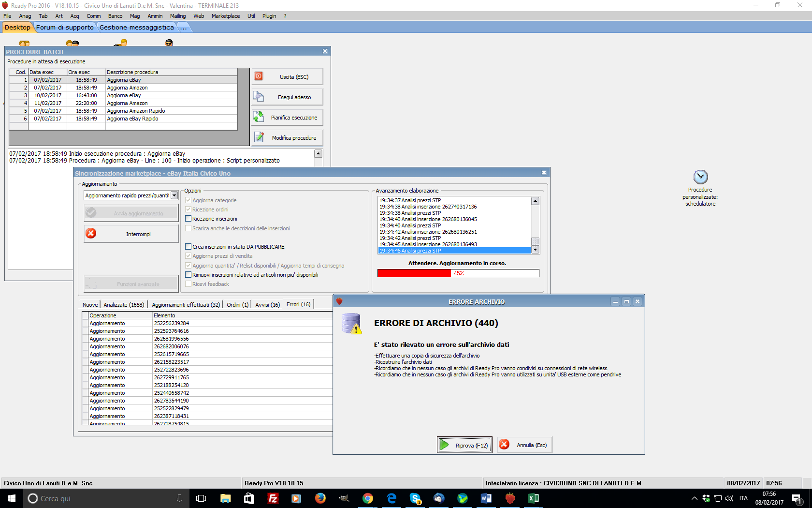This screenshot has height=508, width=812.
Task: Open the Aggiornamenti effettuati (32) tab
Action: [x=186, y=304]
